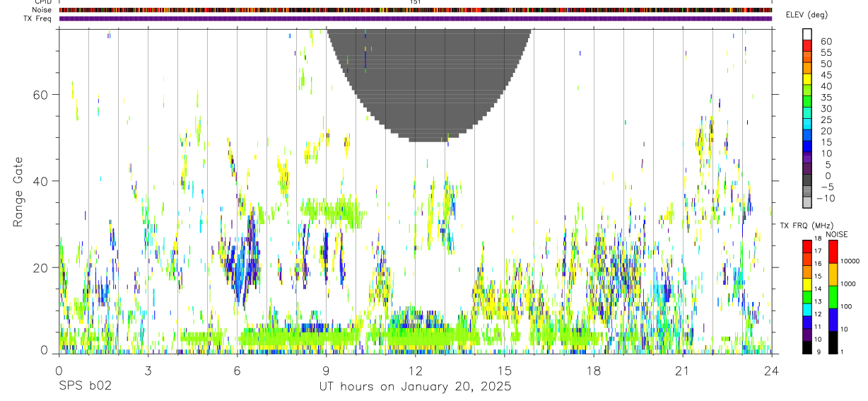Click the white top segment of ELEV colorbar

tap(807, 35)
